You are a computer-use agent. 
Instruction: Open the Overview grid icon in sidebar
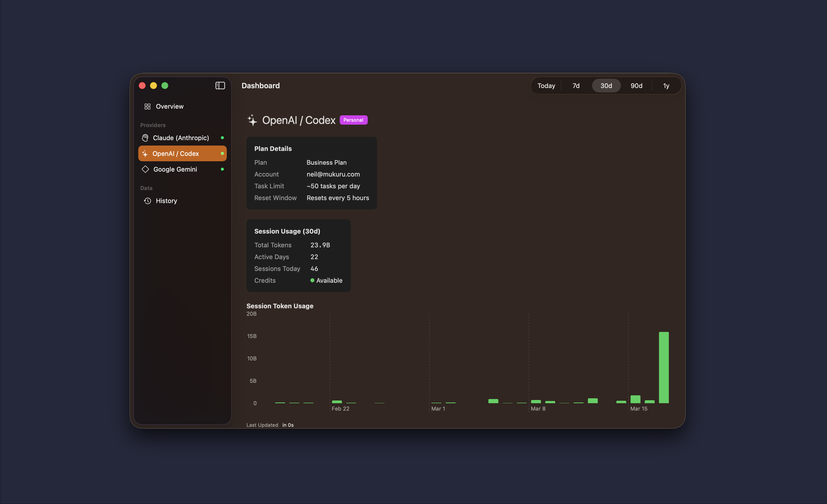click(147, 106)
